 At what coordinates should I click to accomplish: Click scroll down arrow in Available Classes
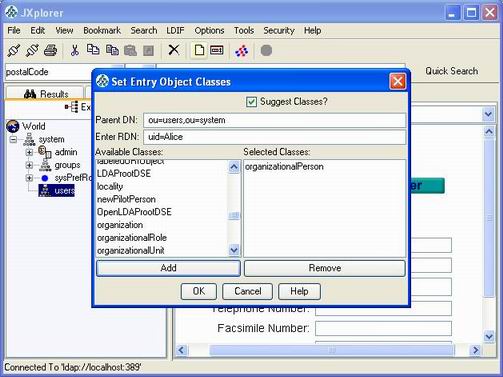coord(234,250)
